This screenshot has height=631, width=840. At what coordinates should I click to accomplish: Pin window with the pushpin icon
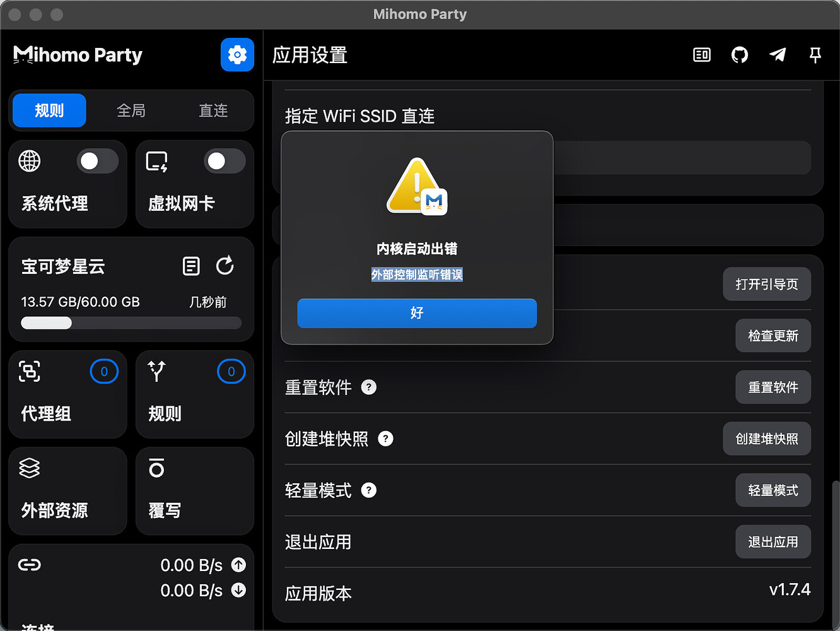pos(815,55)
